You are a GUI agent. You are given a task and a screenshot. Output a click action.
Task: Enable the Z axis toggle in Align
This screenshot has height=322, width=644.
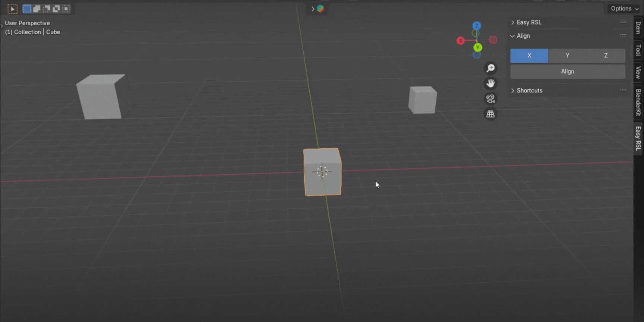(x=606, y=56)
